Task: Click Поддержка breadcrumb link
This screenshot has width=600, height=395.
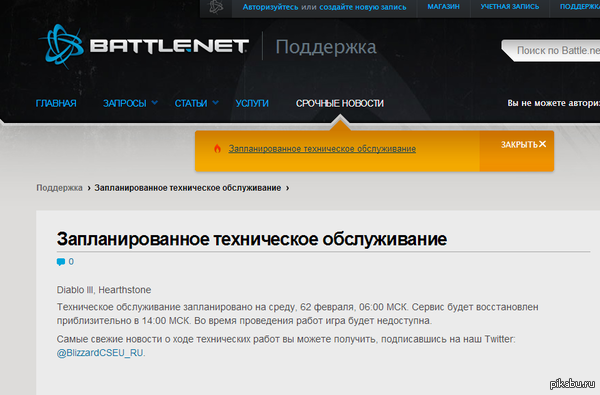Action: [x=59, y=188]
